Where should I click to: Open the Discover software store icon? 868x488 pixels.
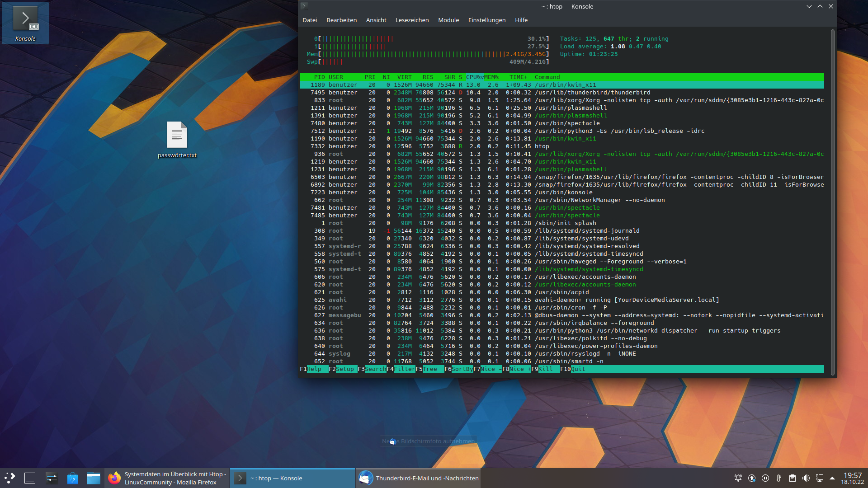(x=73, y=478)
